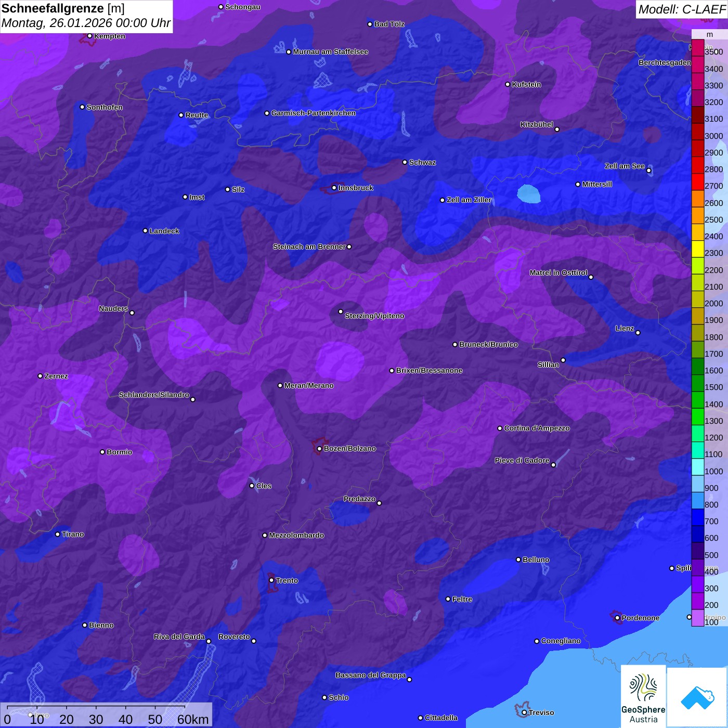Click the Reutte location dot
The image size is (728, 728).
(181, 115)
